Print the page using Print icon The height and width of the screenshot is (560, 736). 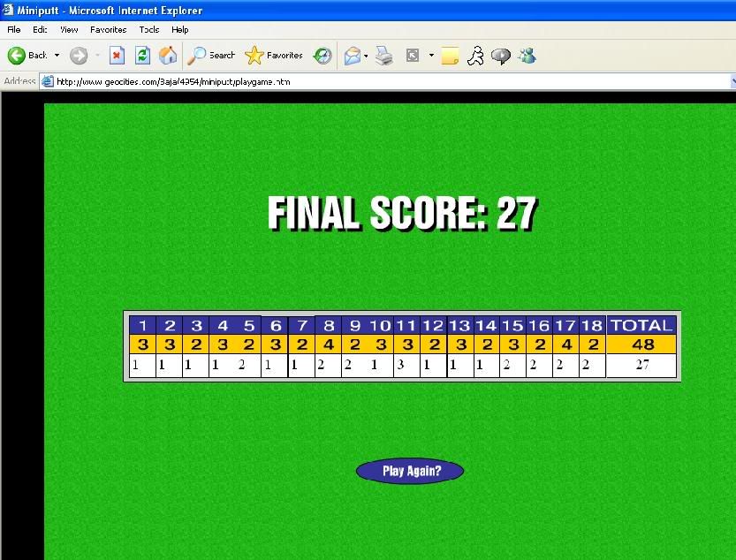383,56
